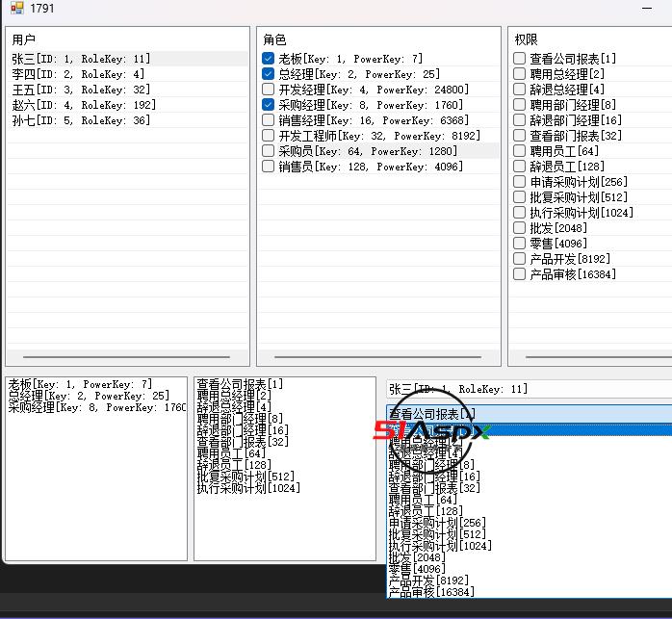Viewport: 672px width, 619px height.
Task: Check the 查看公司报表[1] permission checkbox
Action: pyautogui.click(x=520, y=59)
